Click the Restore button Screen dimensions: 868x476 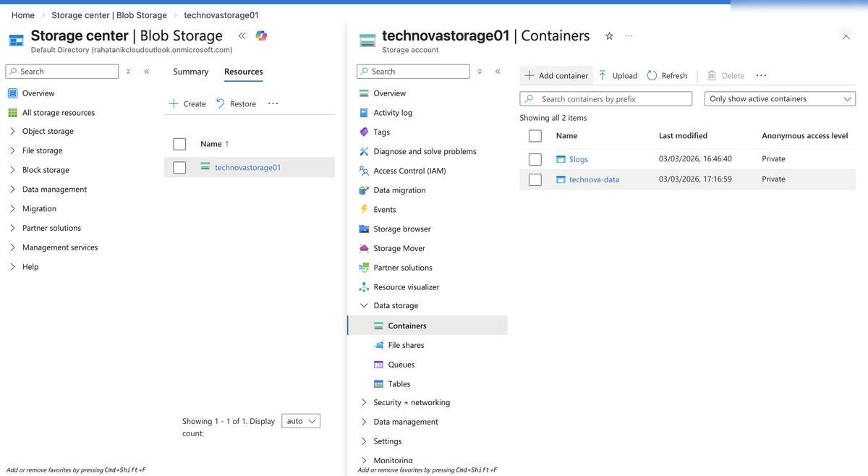236,103
